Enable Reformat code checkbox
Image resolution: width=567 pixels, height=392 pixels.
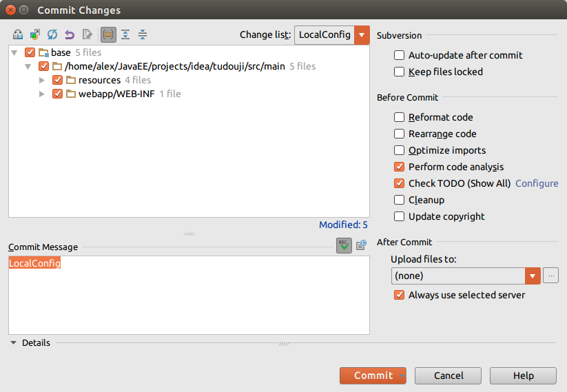pyautogui.click(x=399, y=117)
